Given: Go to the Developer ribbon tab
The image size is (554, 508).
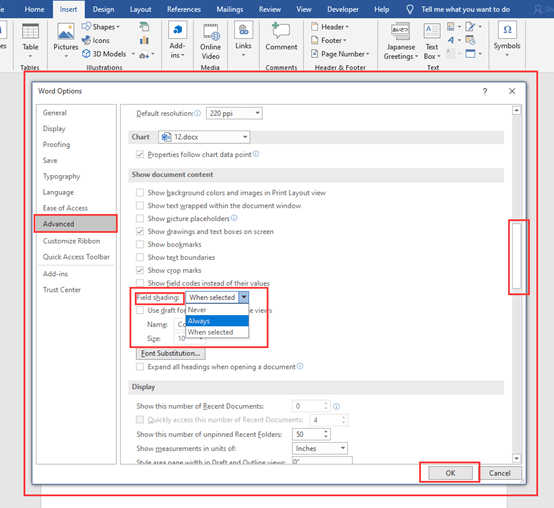Looking at the screenshot, I should coord(343,9).
